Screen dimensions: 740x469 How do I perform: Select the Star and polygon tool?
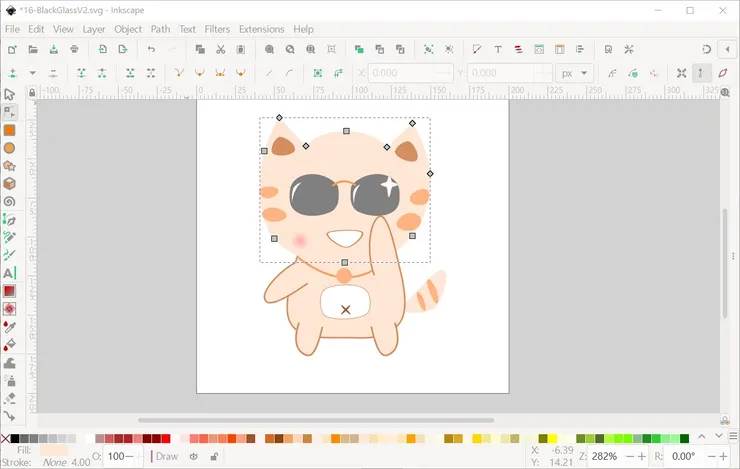[x=9, y=166]
